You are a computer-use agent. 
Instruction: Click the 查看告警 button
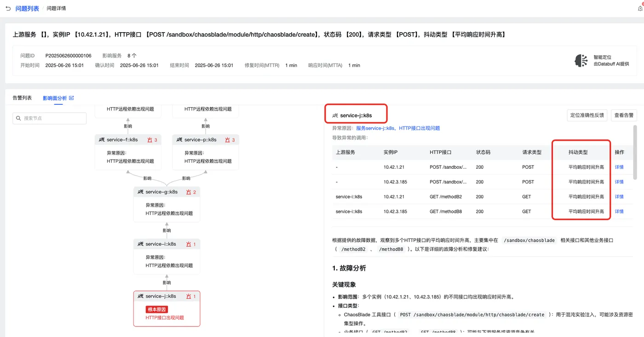pyautogui.click(x=624, y=115)
